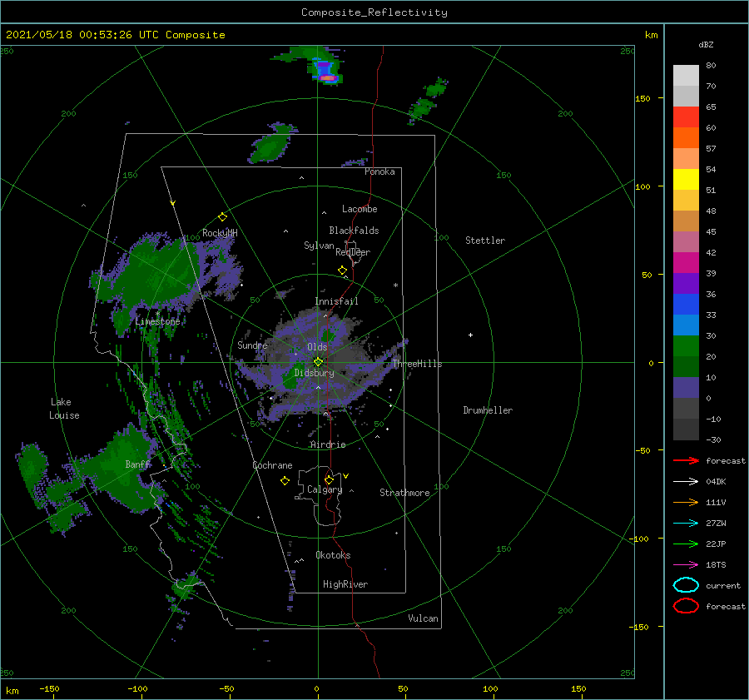Click the red forecast arrow in the legend
This screenshot has height=700, width=749.
click(x=686, y=460)
